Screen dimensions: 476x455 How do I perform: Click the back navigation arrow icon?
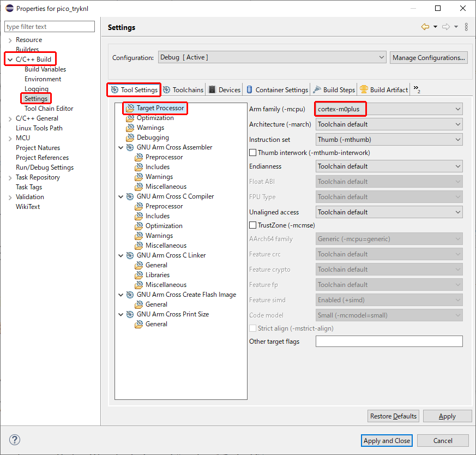[x=425, y=27]
